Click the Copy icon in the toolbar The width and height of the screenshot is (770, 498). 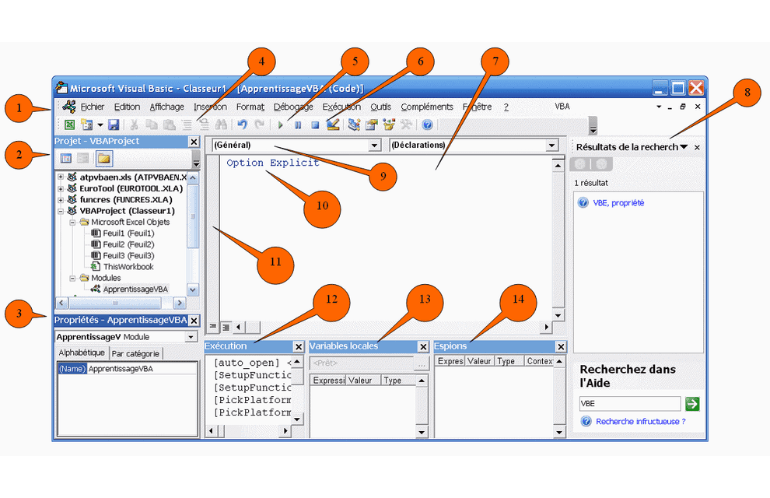tap(151, 125)
